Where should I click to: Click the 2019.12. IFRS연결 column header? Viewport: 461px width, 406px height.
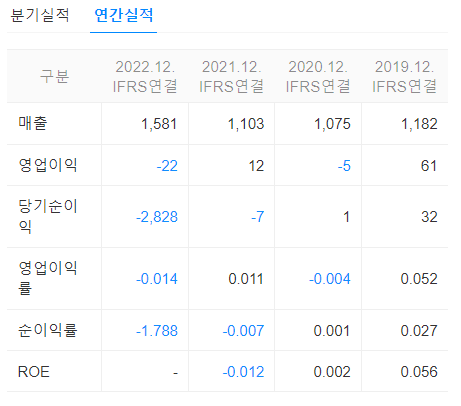[x=404, y=77]
